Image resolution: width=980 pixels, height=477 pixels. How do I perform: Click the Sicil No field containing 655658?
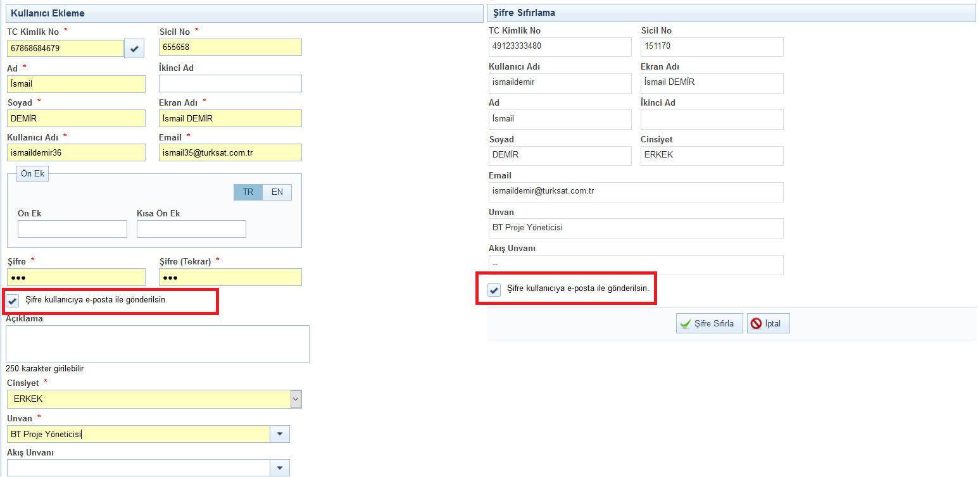230,47
